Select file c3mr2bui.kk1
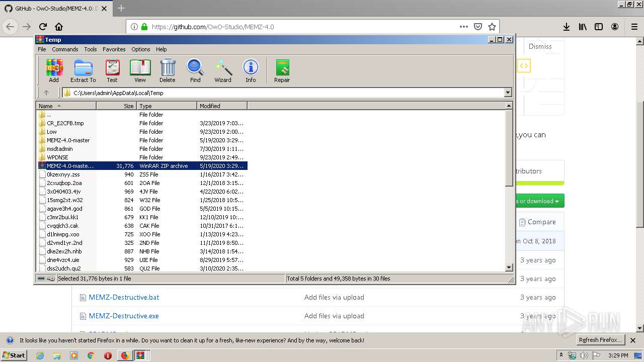644x362 pixels. (142, 217)
